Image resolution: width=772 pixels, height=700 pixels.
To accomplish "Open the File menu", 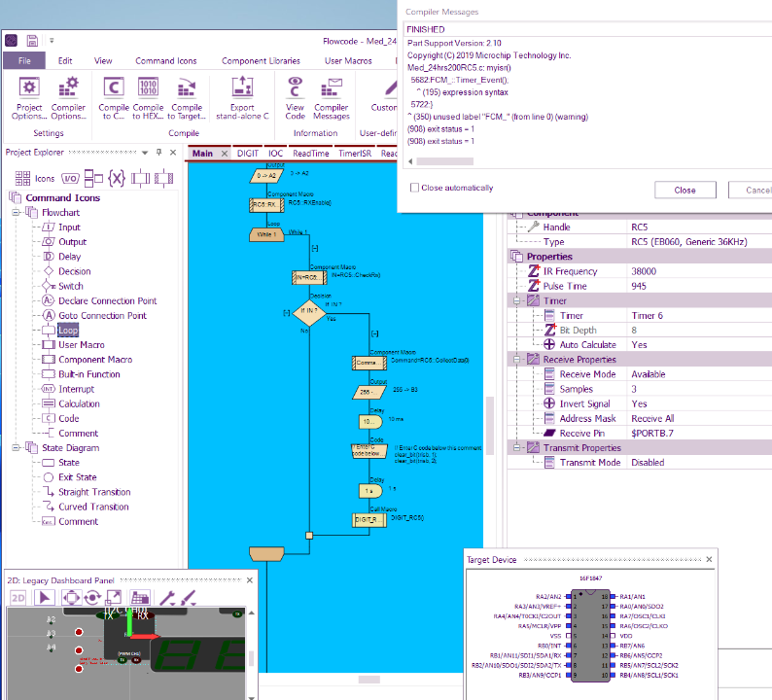I will coord(24,60).
